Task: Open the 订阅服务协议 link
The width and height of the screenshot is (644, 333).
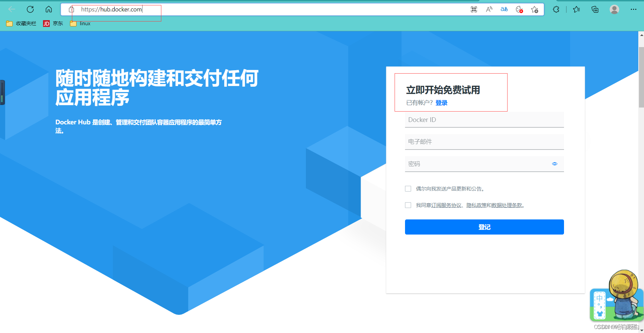Action: click(x=446, y=205)
